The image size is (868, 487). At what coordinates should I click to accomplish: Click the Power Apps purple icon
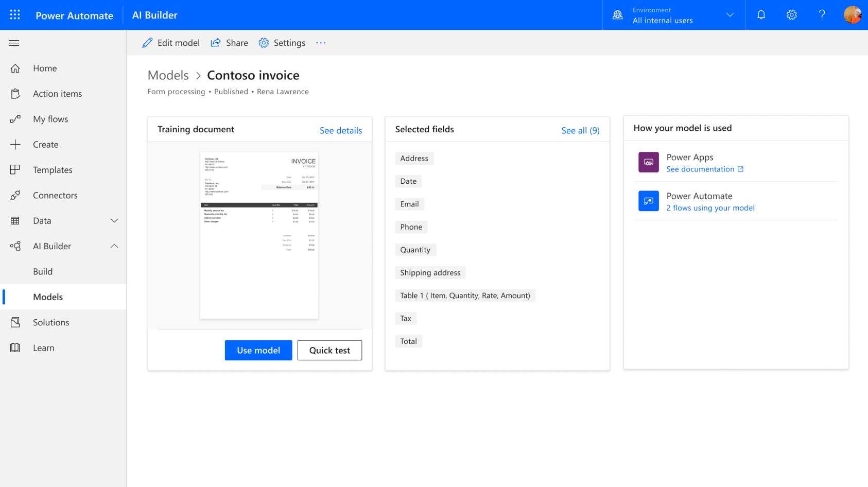(649, 162)
